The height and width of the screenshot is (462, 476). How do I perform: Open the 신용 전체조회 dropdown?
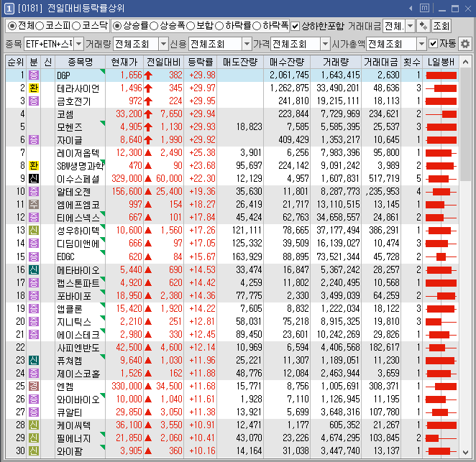247,45
